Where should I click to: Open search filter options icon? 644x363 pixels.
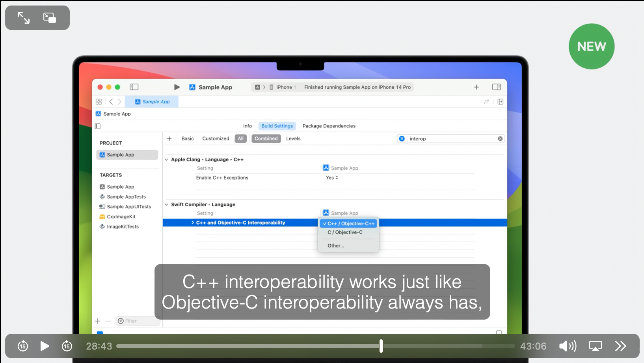pos(402,138)
